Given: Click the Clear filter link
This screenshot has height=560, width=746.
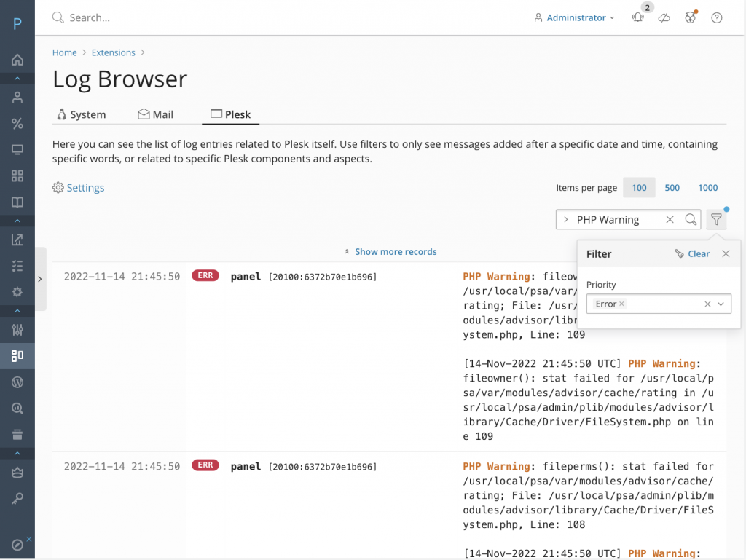Looking at the screenshot, I should [x=693, y=254].
